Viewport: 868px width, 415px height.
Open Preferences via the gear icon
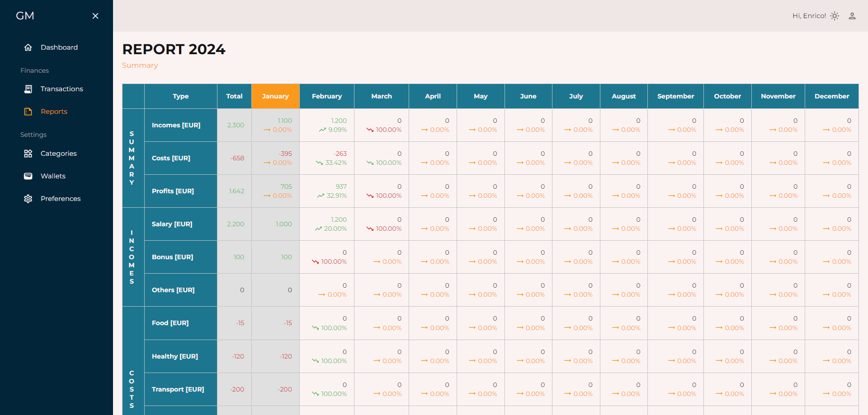coord(28,198)
